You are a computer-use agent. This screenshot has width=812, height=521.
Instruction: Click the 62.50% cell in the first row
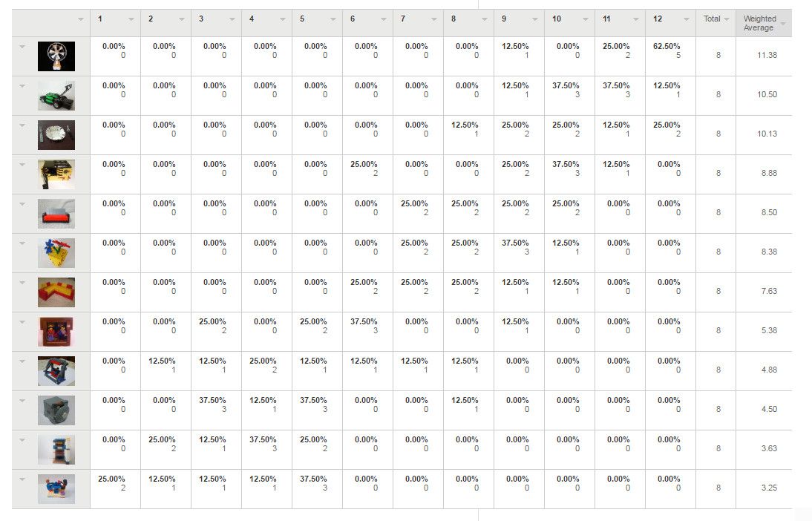668,46
